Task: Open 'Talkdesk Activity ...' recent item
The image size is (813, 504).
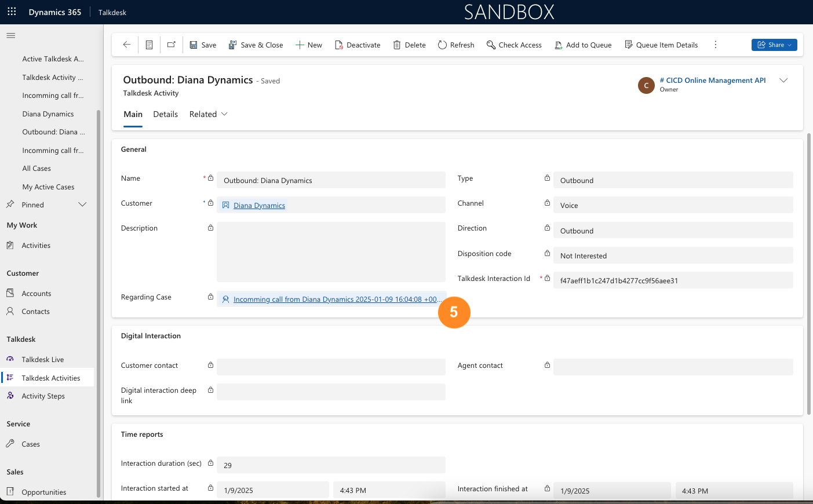Action: click(x=53, y=78)
